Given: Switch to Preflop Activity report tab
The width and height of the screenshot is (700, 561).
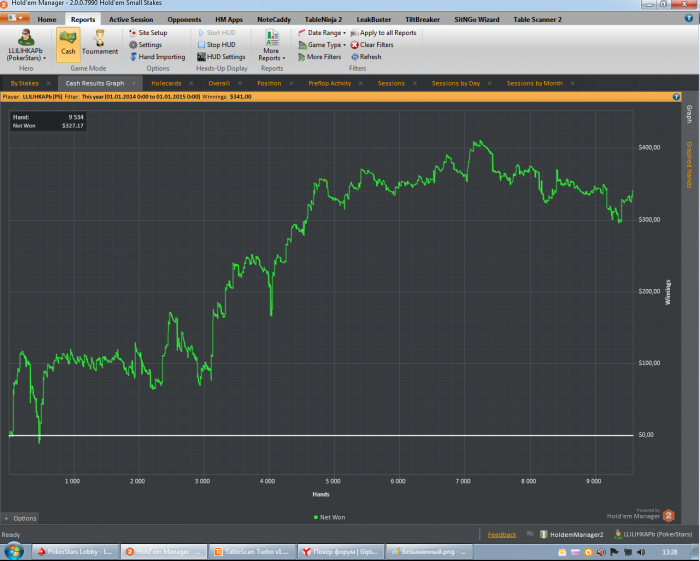Looking at the screenshot, I should [x=329, y=83].
